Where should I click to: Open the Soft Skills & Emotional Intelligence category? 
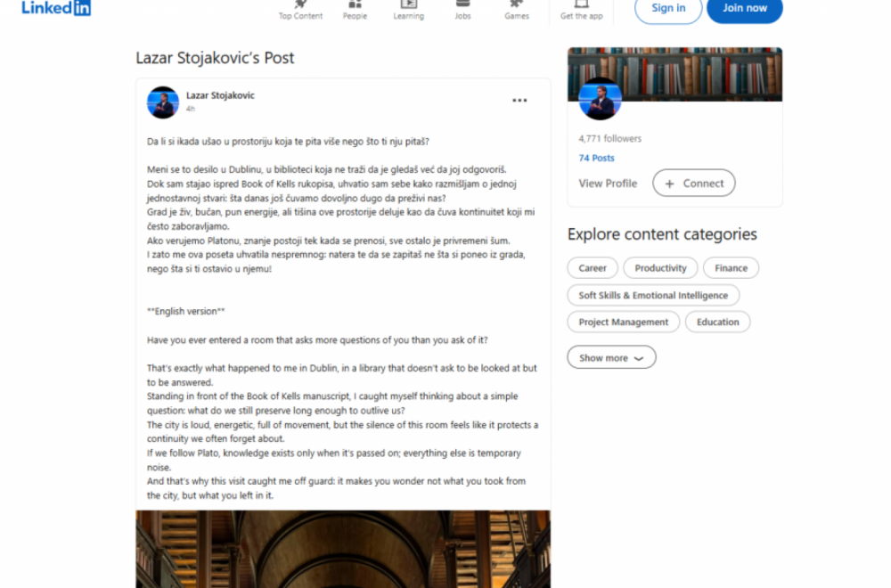pyautogui.click(x=654, y=295)
